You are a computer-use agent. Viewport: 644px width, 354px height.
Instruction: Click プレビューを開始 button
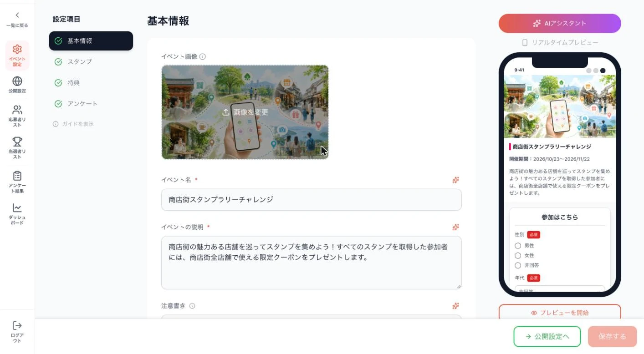tap(560, 313)
